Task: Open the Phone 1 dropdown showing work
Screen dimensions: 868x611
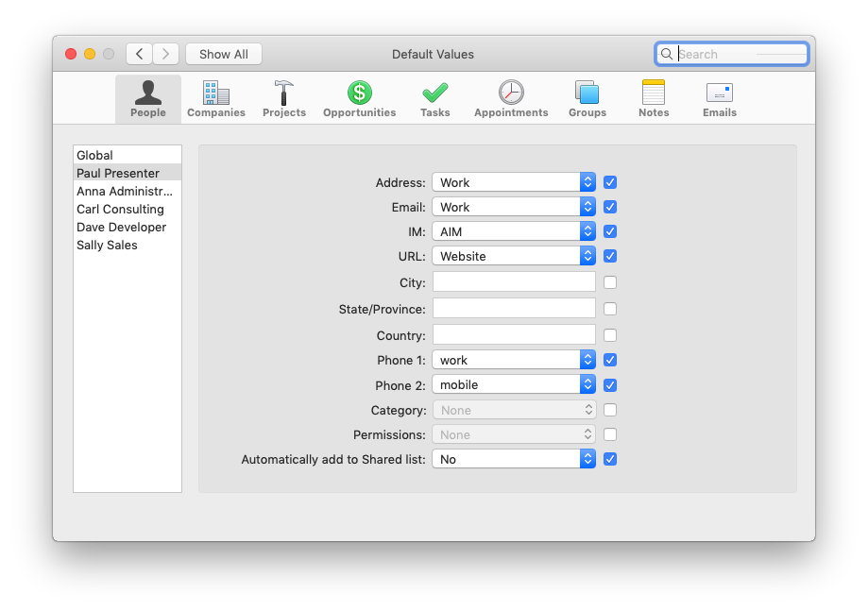Action: pos(514,360)
